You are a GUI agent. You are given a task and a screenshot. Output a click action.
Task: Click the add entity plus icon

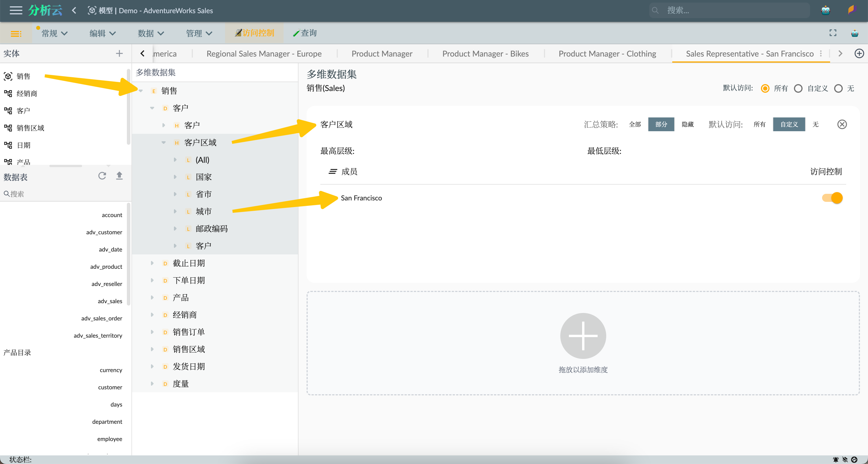tap(119, 53)
